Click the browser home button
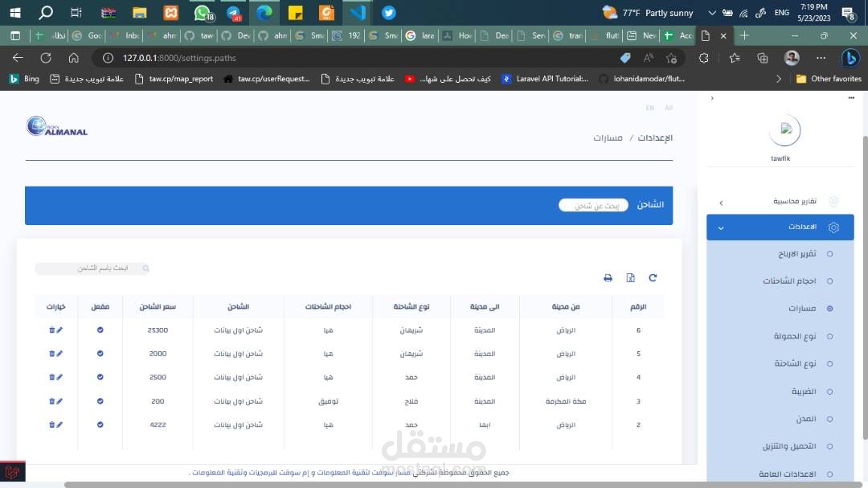The image size is (868, 488). click(x=74, y=58)
